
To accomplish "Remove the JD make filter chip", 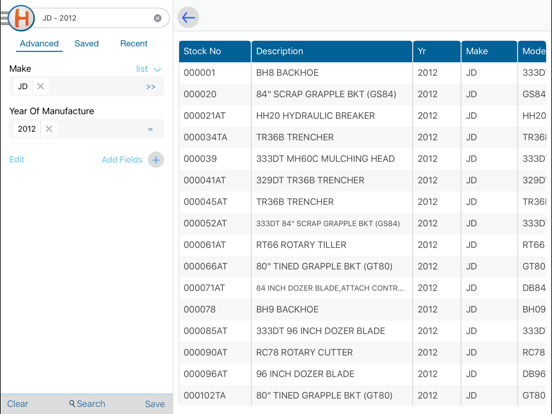I will tap(40, 86).
